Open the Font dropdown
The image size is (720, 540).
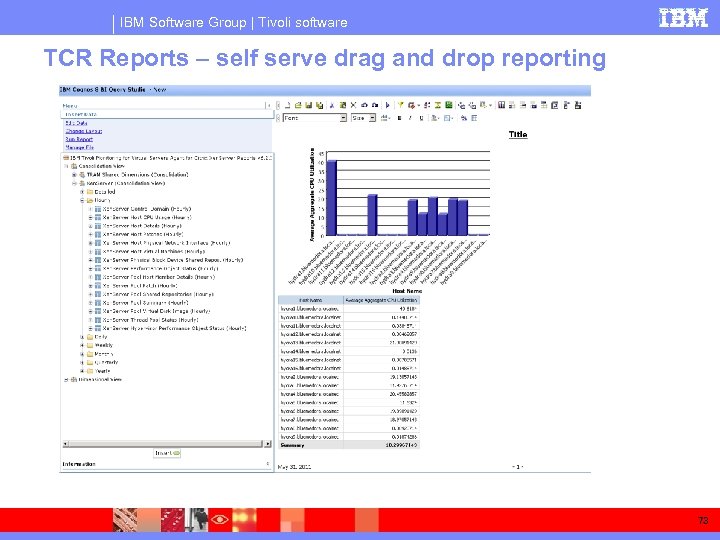coord(343,118)
